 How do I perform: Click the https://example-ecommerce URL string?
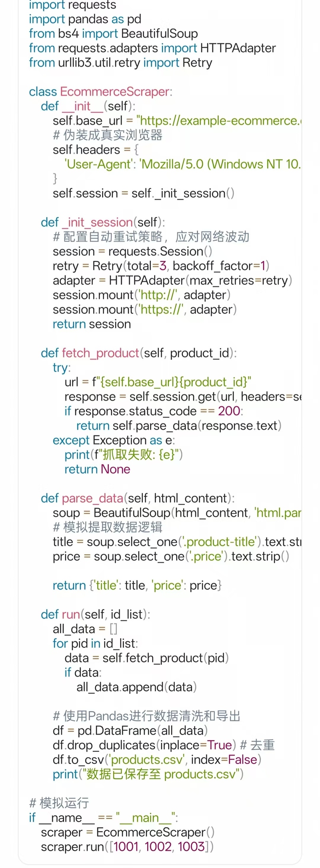click(x=219, y=120)
